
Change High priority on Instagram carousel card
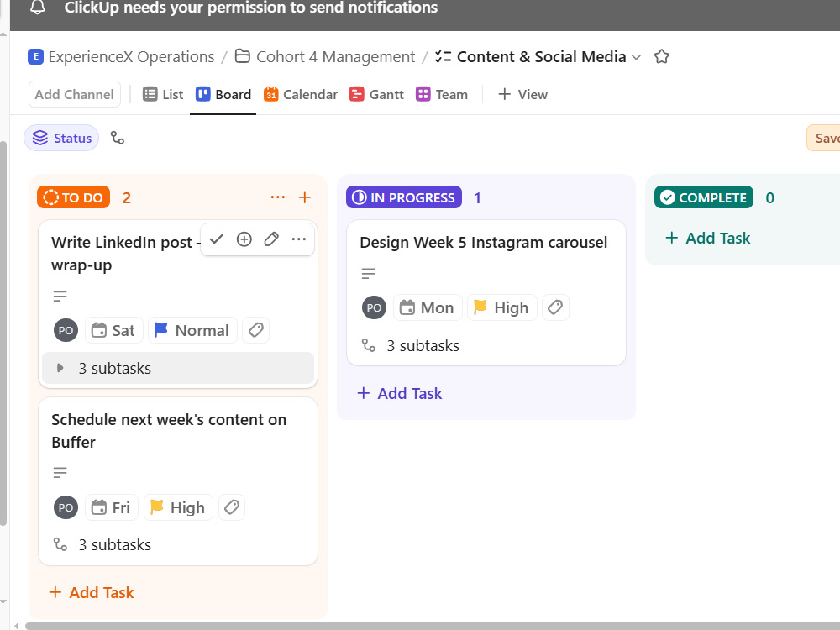click(502, 307)
